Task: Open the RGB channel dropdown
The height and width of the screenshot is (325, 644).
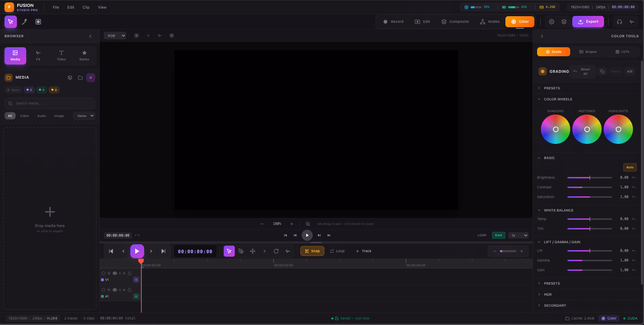Action: point(115,36)
